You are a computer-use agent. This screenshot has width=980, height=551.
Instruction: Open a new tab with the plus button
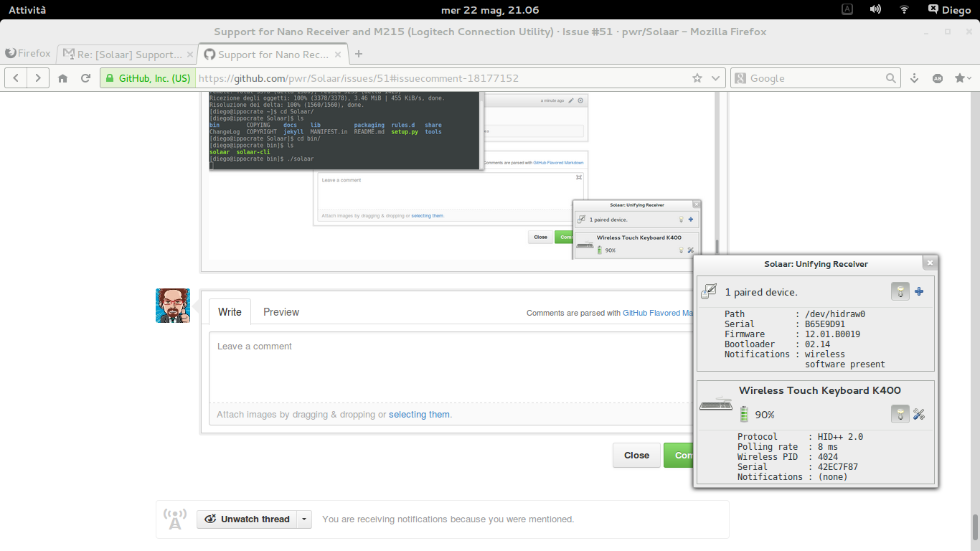click(x=359, y=54)
